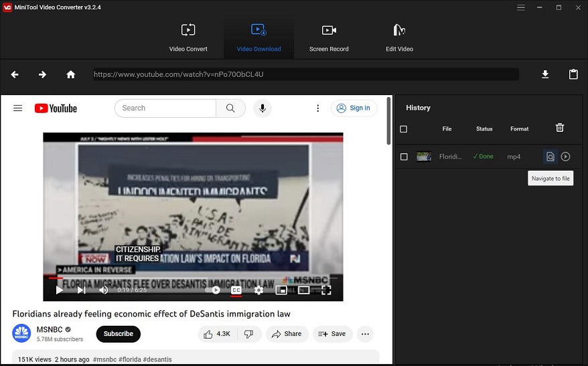The image size is (588, 366).
Task: Mute the video volume speaker icon
Action: [x=104, y=290]
